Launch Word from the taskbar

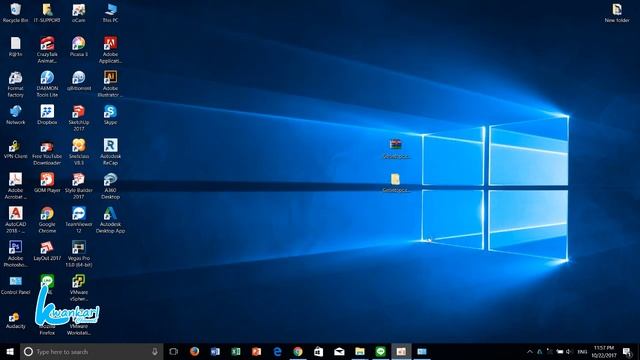tap(215, 351)
